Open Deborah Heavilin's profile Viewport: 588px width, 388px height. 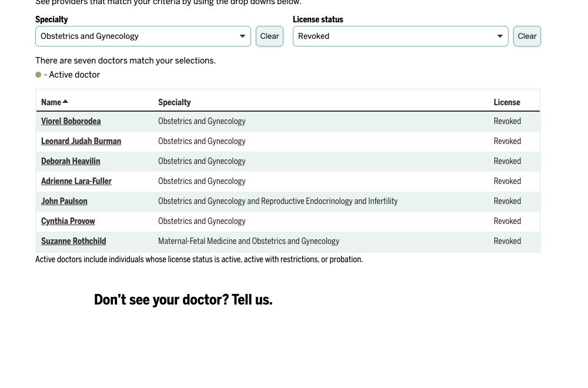(71, 161)
